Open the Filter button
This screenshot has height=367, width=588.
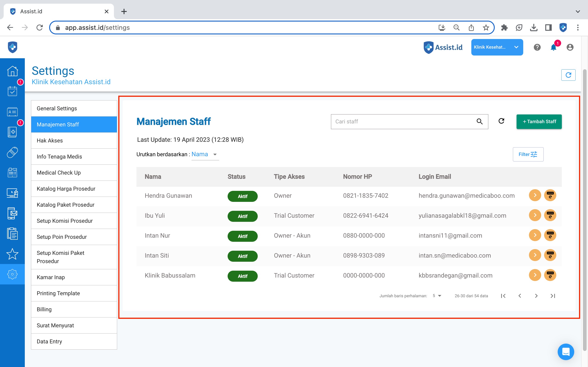tap(528, 154)
